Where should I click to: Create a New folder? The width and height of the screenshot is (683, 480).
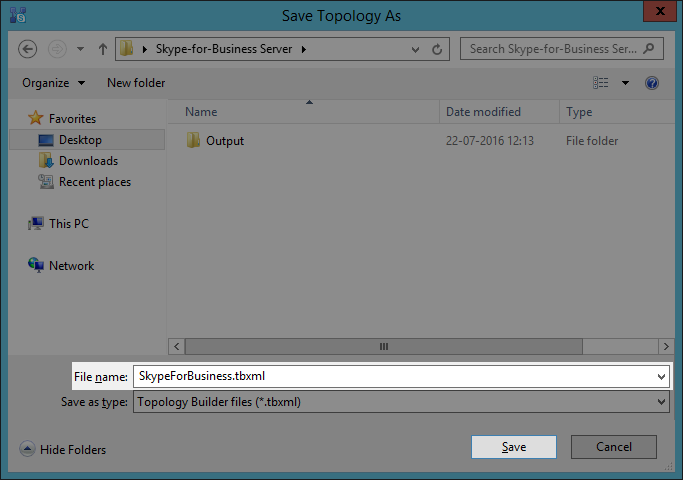tap(136, 83)
